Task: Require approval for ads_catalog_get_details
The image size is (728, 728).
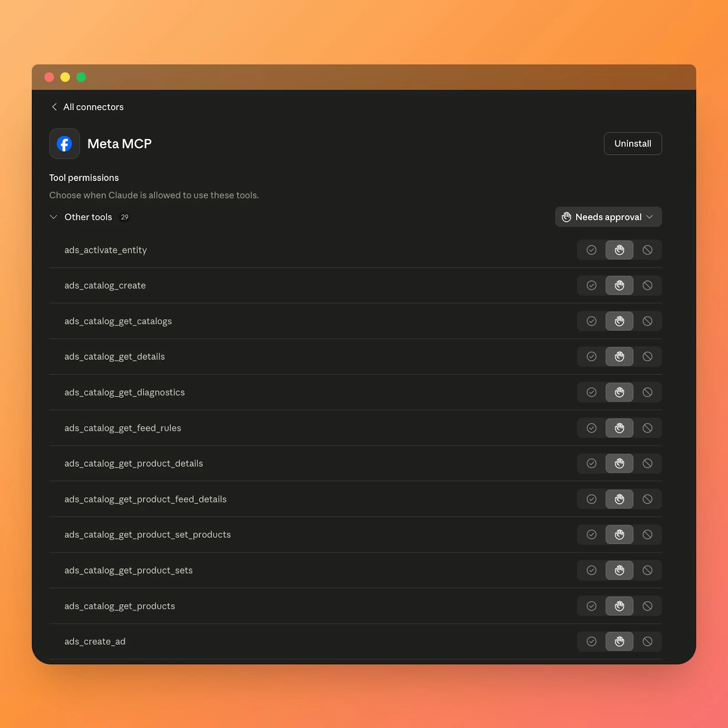Action: [x=619, y=357]
